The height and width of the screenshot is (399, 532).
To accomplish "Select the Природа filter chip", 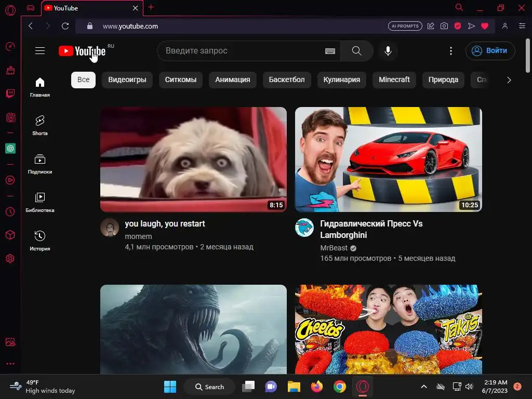I will (444, 79).
